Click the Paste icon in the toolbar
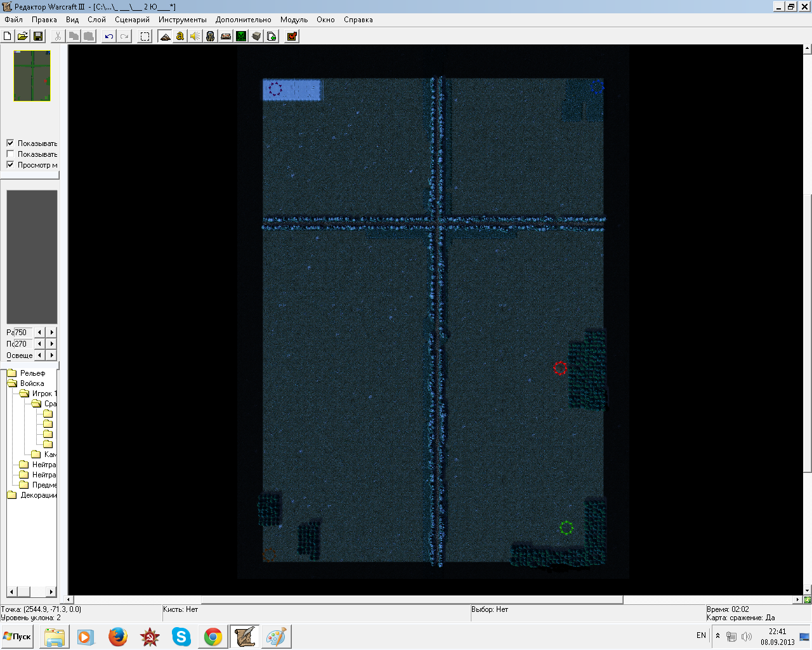This screenshot has height=650, width=812. tap(89, 36)
